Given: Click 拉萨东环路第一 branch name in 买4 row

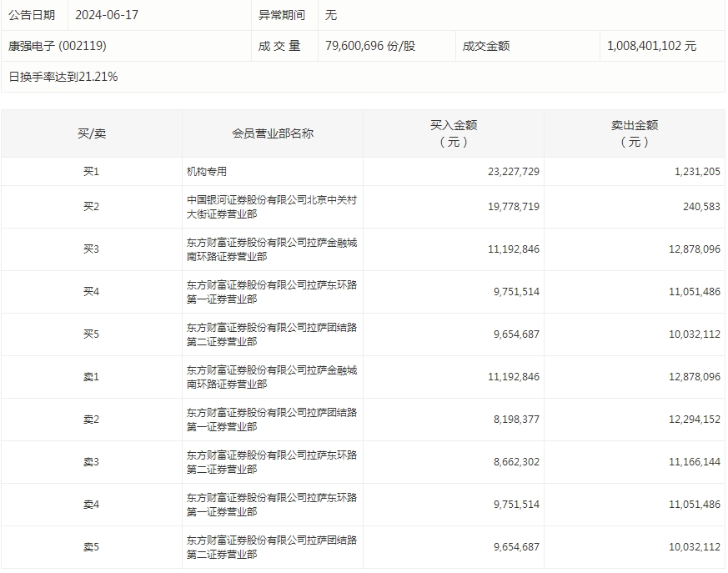Looking at the screenshot, I should (x=272, y=292).
